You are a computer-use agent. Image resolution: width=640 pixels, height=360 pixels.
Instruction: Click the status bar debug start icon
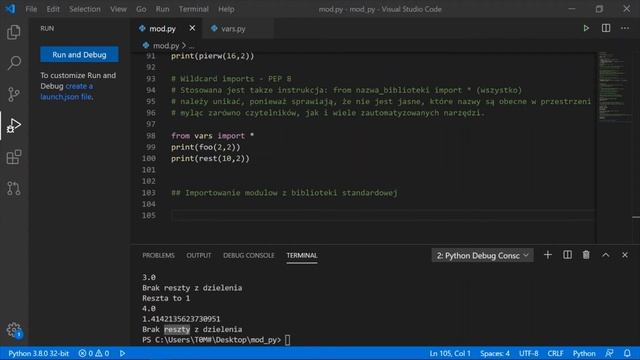point(122,353)
